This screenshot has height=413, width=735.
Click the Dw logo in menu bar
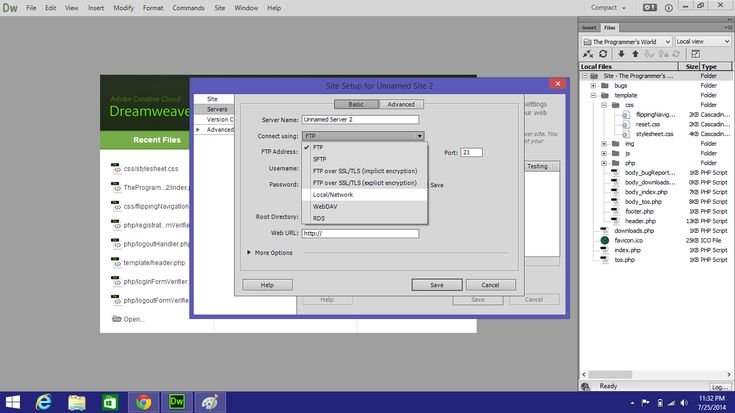(x=10, y=8)
